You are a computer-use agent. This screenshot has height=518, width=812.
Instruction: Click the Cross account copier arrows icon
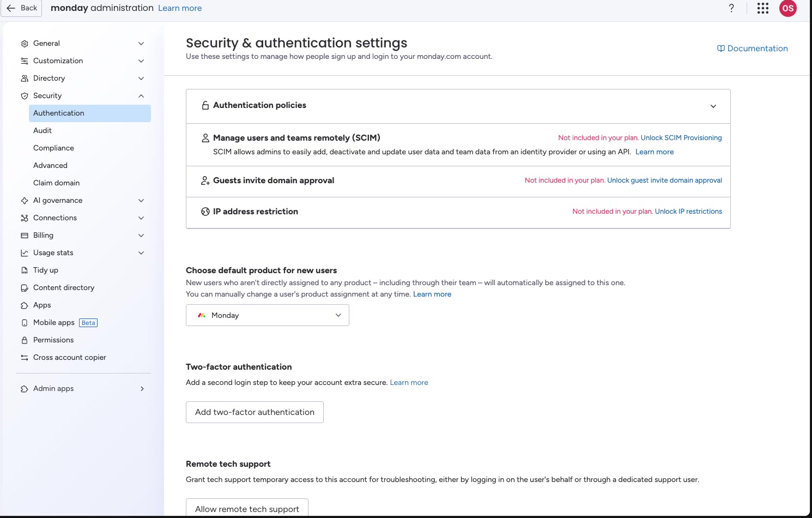tap(25, 358)
